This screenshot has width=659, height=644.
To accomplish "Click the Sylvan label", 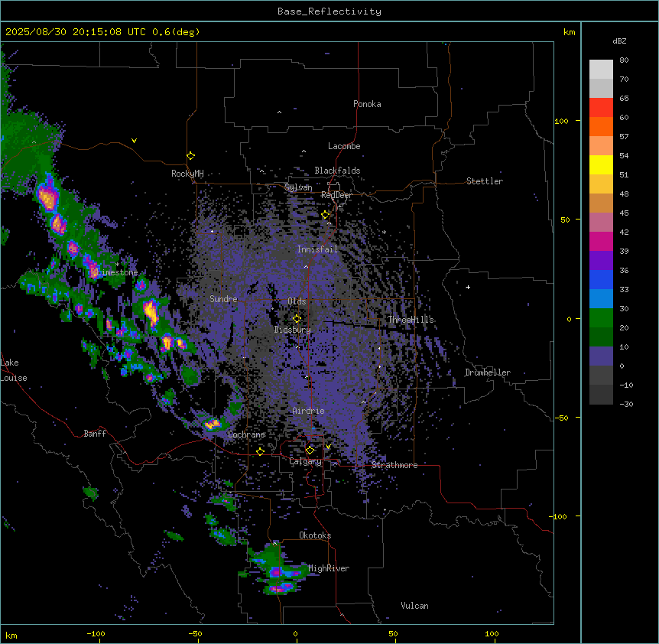I will (x=298, y=187).
